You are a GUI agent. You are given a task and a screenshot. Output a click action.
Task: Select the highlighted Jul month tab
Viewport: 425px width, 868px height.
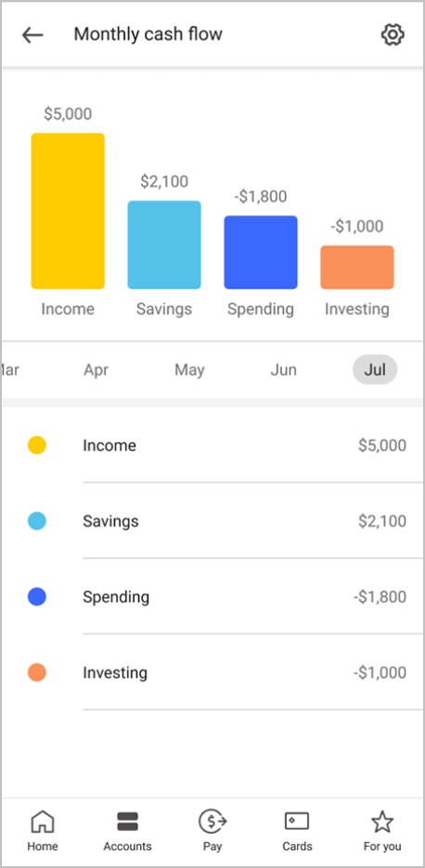tap(375, 370)
